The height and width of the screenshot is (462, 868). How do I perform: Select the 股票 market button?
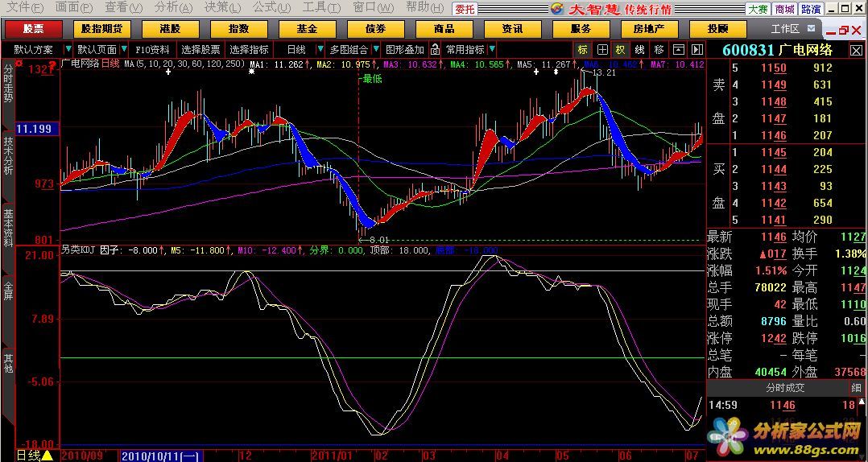34,29
